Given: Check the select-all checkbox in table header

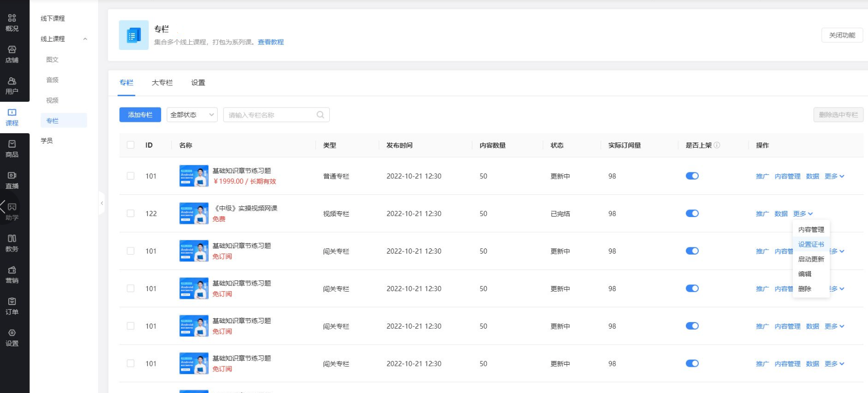Looking at the screenshot, I should tap(131, 145).
